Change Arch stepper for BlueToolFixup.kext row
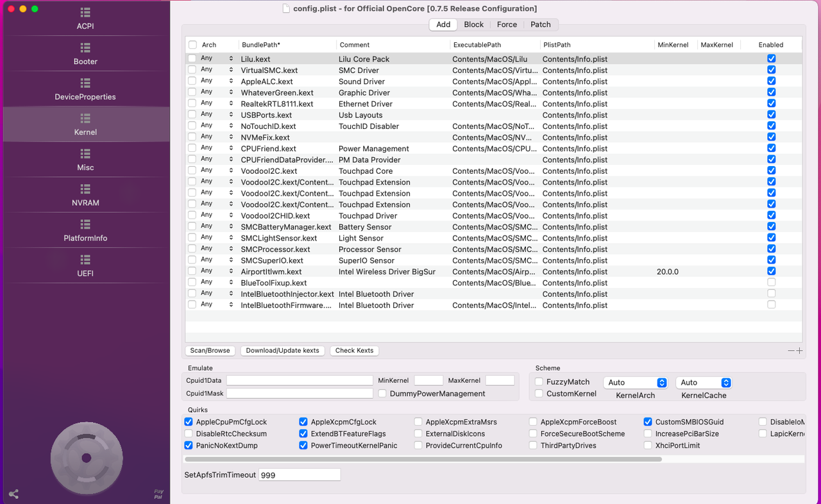The image size is (821, 504). (x=231, y=282)
